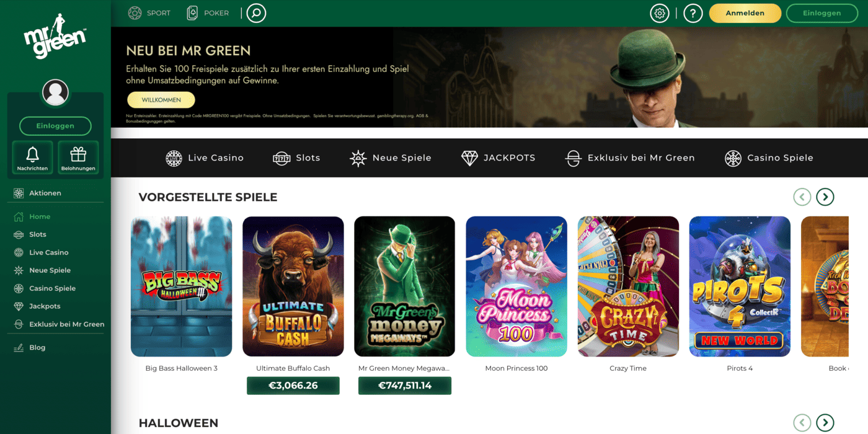Show previous Halloween games
This screenshot has height=434, width=868.
(x=802, y=423)
